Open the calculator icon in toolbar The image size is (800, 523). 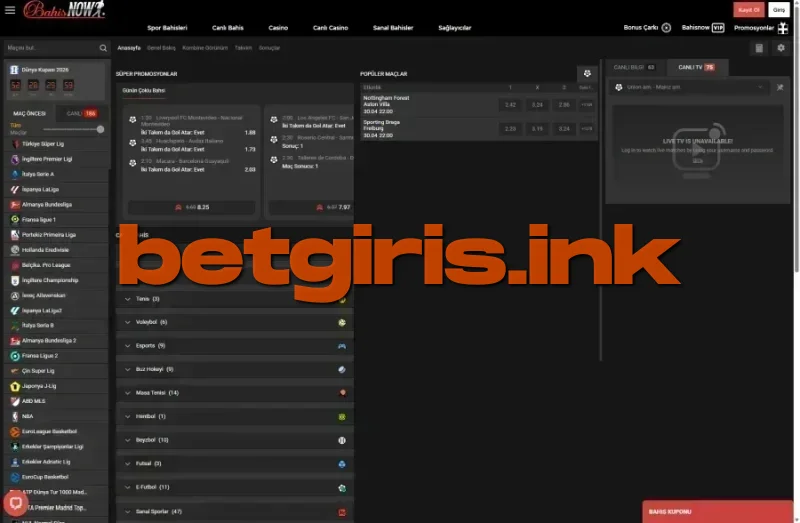pos(759,48)
